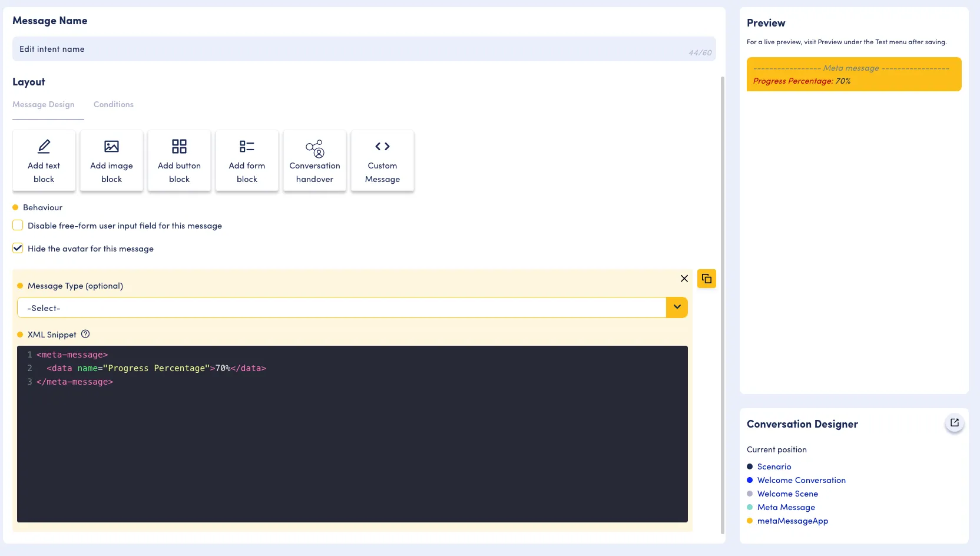The image size is (980, 556).
Task: Switch to the Message Design tab
Action: 44,104
